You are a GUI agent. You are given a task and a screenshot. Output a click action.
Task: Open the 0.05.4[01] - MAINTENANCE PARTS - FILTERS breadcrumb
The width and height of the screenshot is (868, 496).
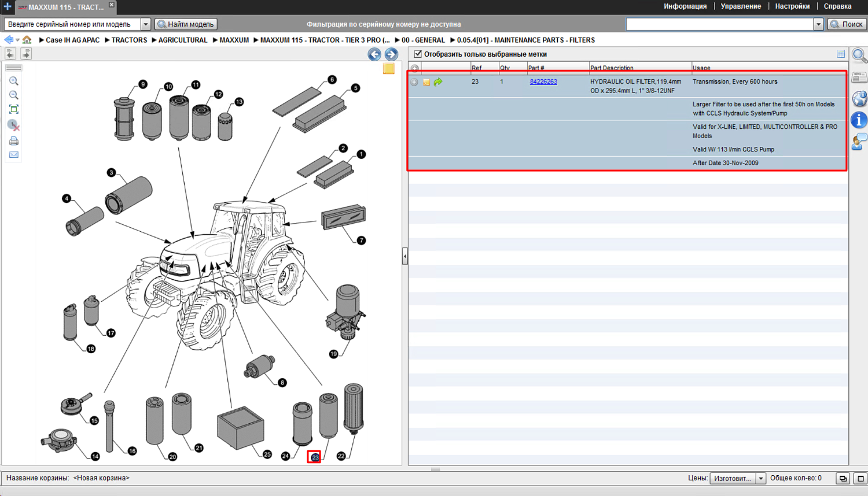pyautogui.click(x=526, y=40)
